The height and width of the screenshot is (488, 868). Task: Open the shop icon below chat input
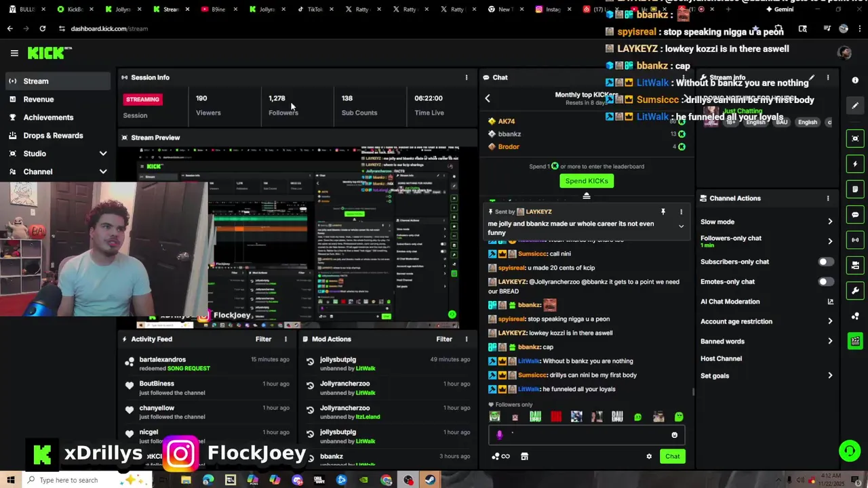(524, 456)
